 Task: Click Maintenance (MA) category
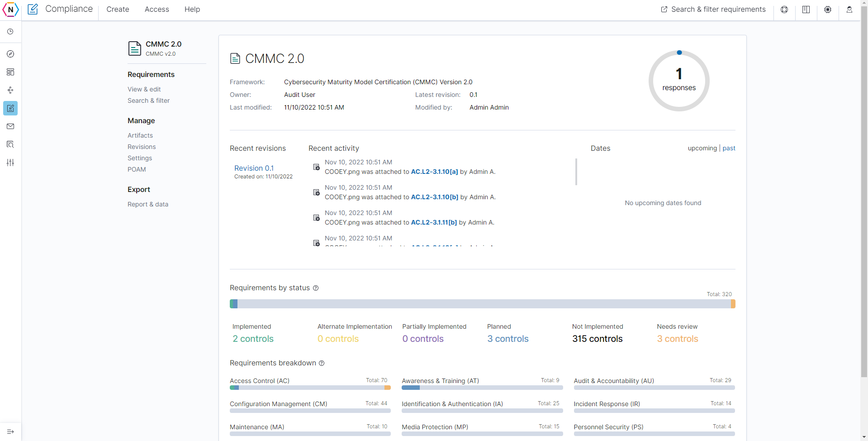pyautogui.click(x=257, y=427)
